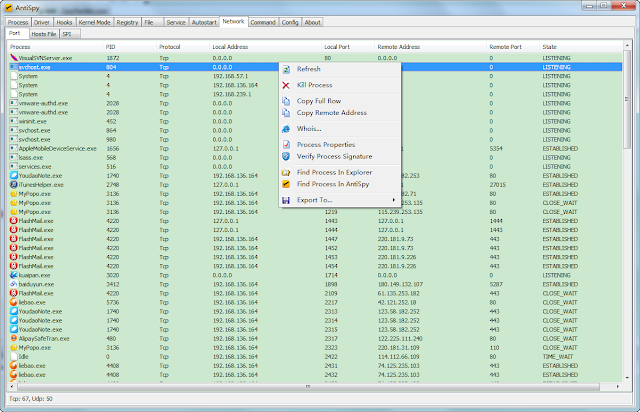
Task: Select the baiduyun.exe row
Action: click(x=315, y=284)
